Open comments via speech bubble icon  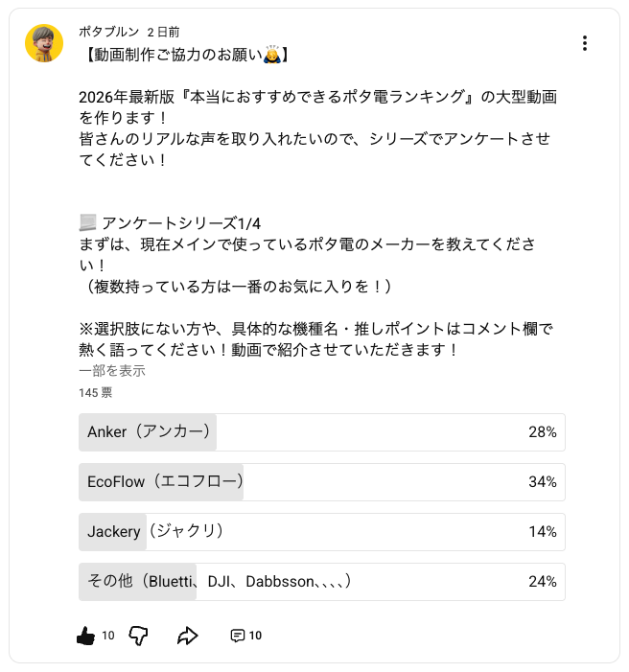click(238, 636)
